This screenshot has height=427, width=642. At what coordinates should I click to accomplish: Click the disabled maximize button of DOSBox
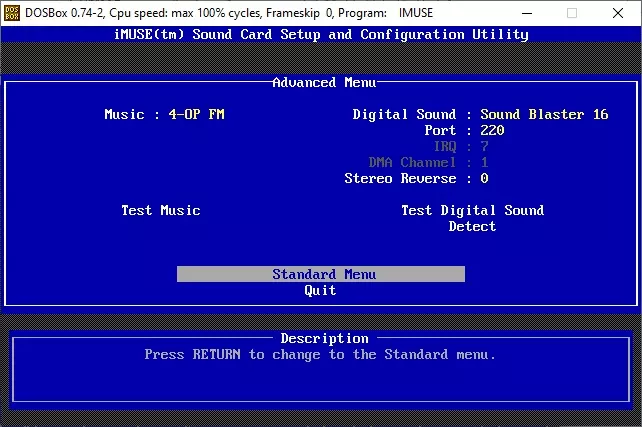pyautogui.click(x=572, y=13)
